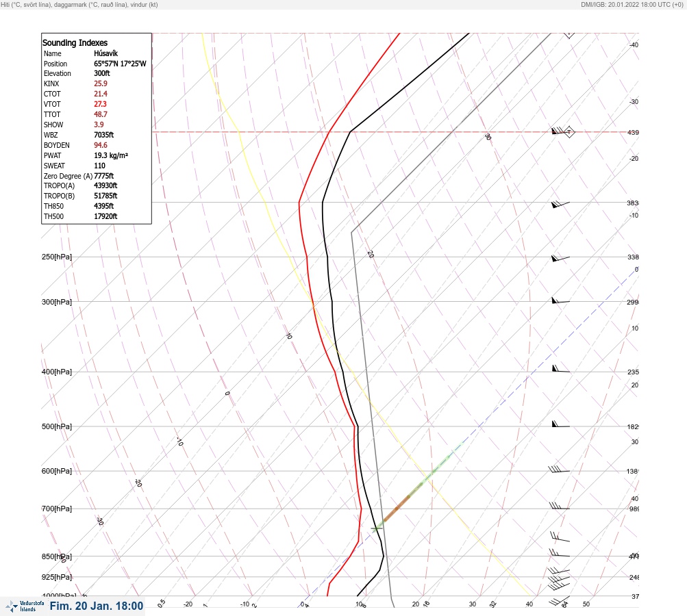This screenshot has width=687, height=616.
Task: Click the diamond tropopause marker on dashed red line
Action: coord(569,132)
